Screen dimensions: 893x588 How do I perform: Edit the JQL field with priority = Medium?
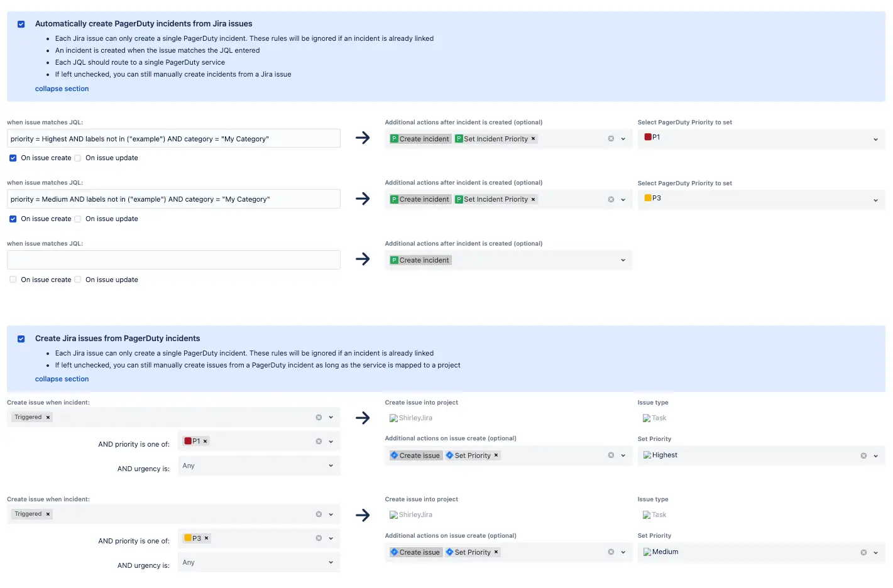pyautogui.click(x=173, y=199)
